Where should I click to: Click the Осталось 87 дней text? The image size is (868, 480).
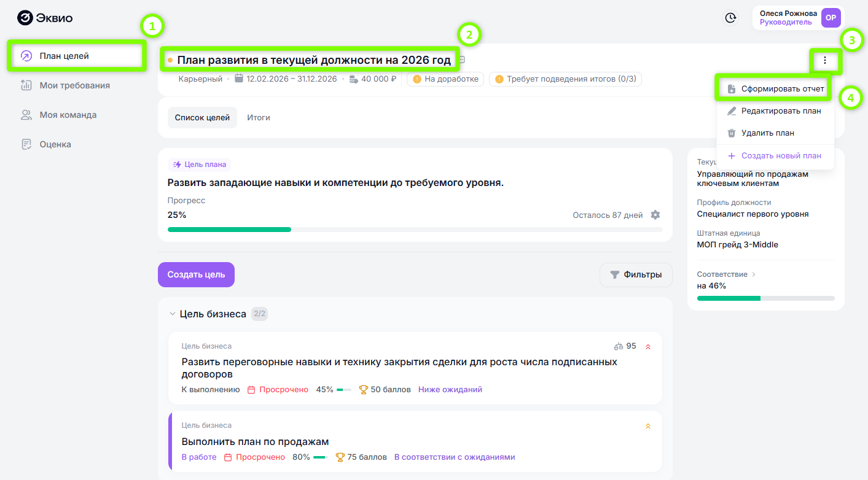pyautogui.click(x=608, y=215)
